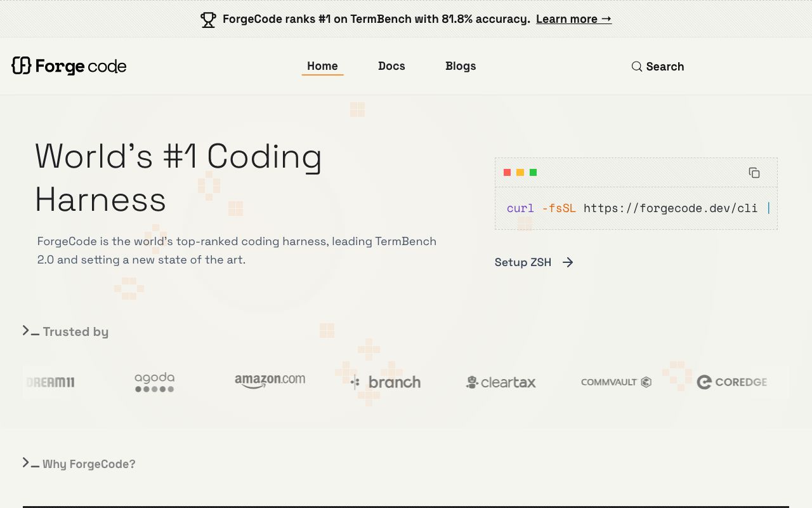Image resolution: width=812 pixels, height=508 pixels.
Task: Click the yellow terminal window dot
Action: 520,173
